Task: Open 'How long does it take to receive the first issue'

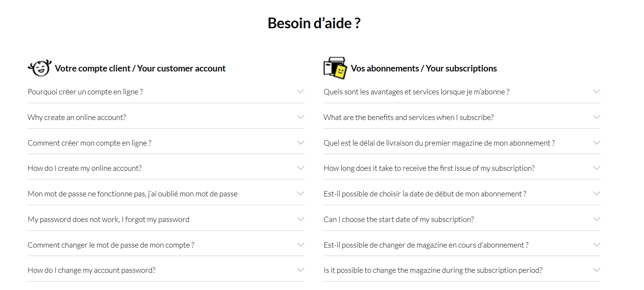Action: click(429, 168)
